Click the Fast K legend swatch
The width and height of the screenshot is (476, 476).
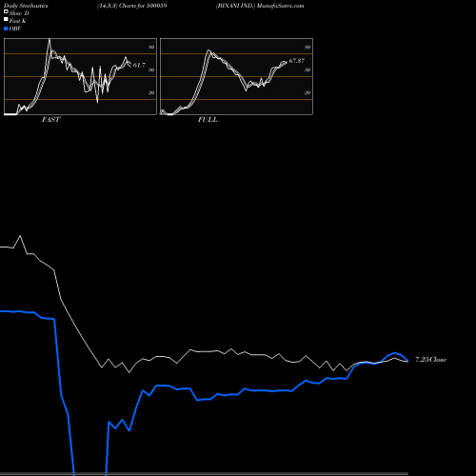point(6,19)
